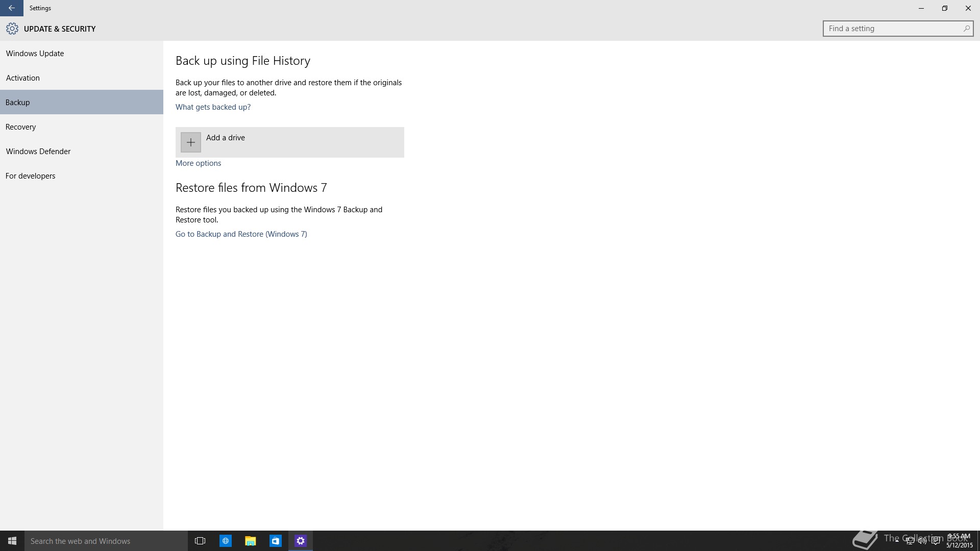The image size is (980, 551).
Task: Restore down the Settings window
Action: click(x=945, y=8)
